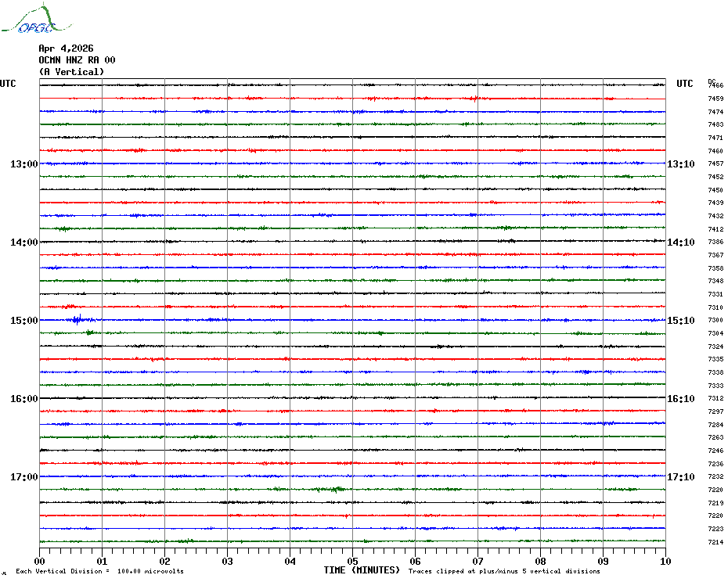Image resolution: width=728 pixels, height=582 pixels.
Task: Click the DC value '7450'
Action: coord(715,190)
